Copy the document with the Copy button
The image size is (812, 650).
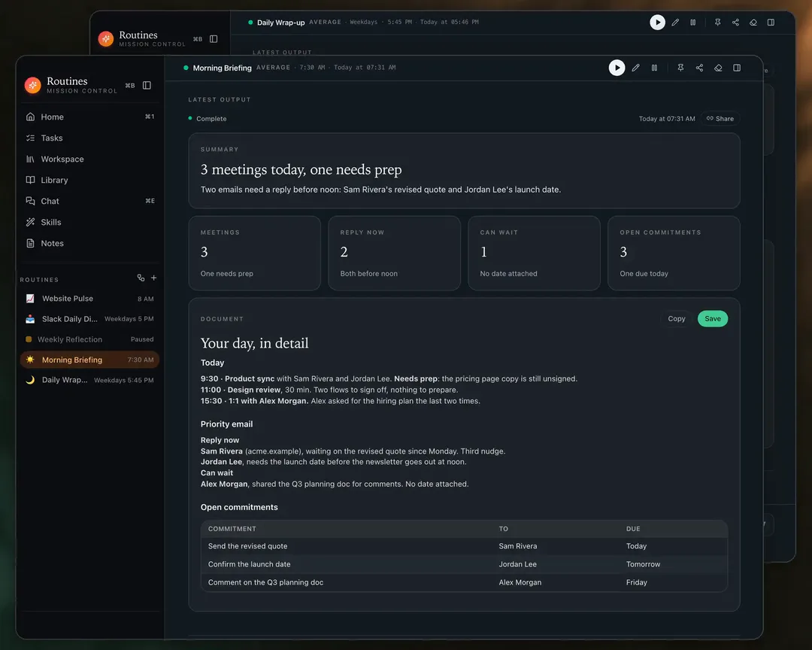(677, 319)
